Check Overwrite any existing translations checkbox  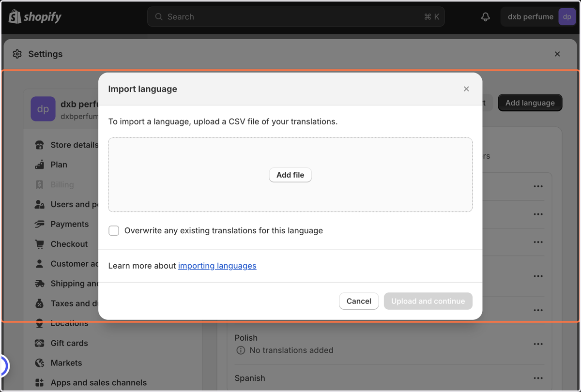pyautogui.click(x=114, y=231)
